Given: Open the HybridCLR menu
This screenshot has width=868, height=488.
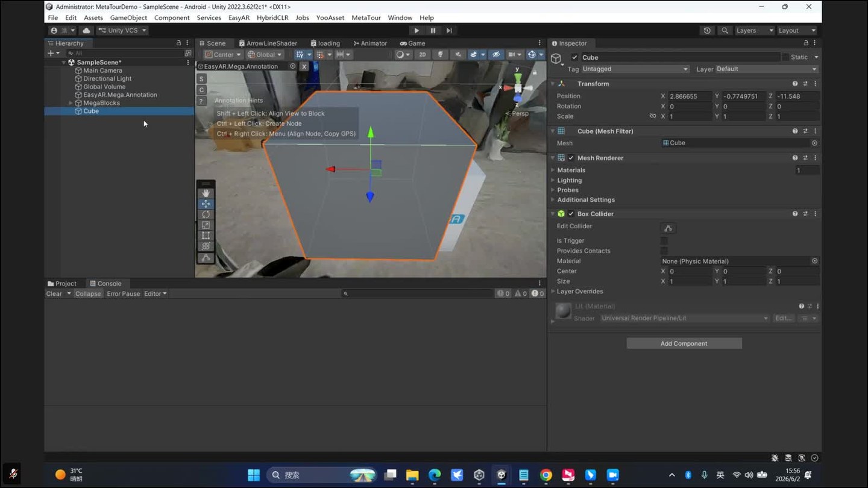Looking at the screenshot, I should point(272,18).
